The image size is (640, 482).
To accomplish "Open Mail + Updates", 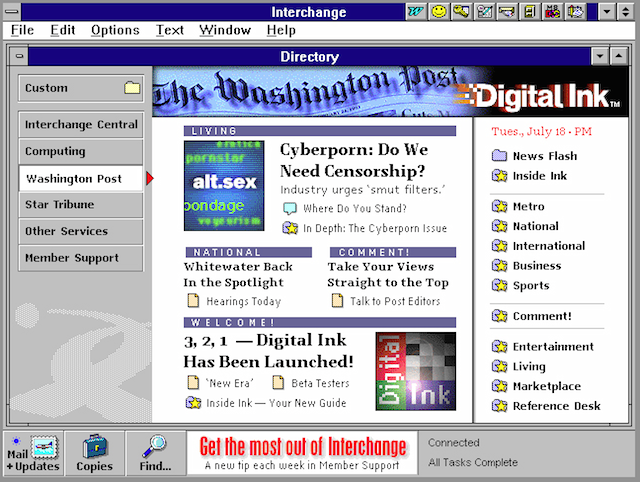I will click(x=33, y=453).
